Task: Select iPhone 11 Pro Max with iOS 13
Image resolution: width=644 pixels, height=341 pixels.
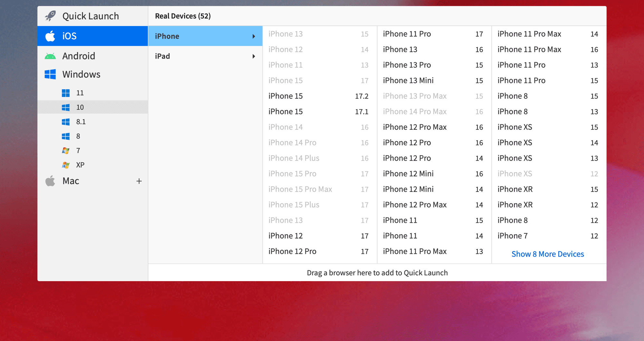Action: pos(434,251)
